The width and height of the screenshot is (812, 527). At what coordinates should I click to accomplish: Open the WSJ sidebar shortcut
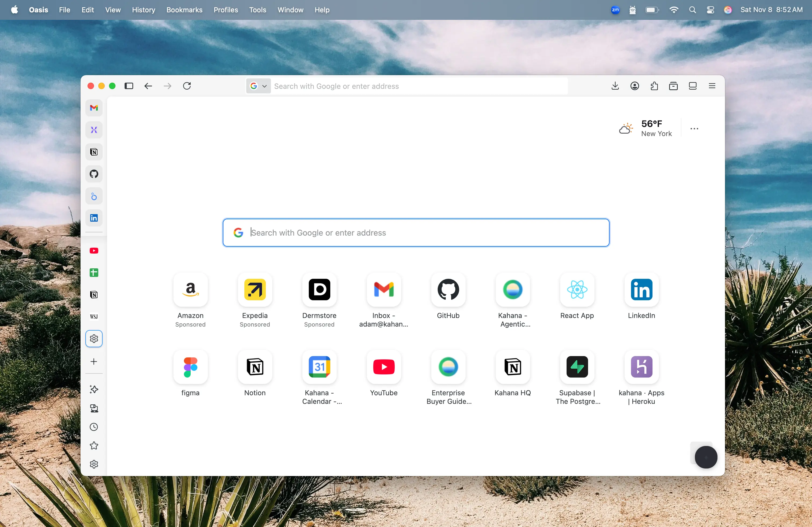click(x=93, y=317)
